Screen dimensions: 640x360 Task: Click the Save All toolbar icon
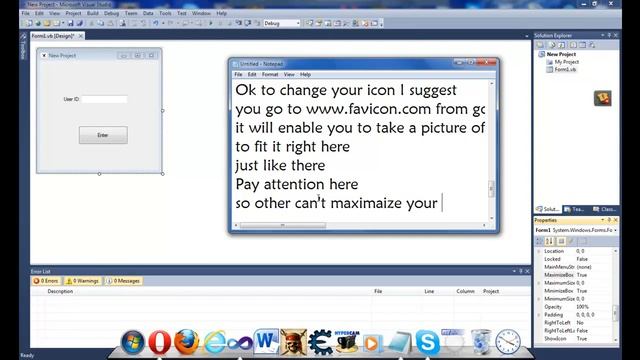(x=80, y=23)
